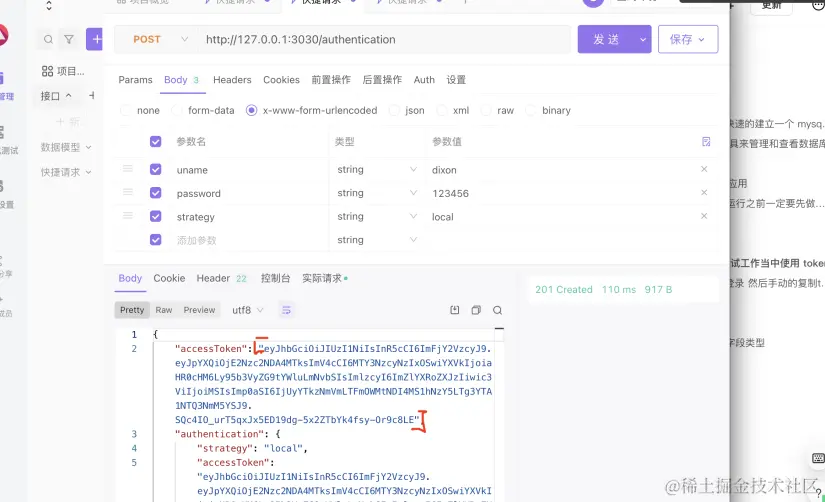The width and height of the screenshot is (825, 502).
Task: Select the Raw response view
Action: [164, 310]
